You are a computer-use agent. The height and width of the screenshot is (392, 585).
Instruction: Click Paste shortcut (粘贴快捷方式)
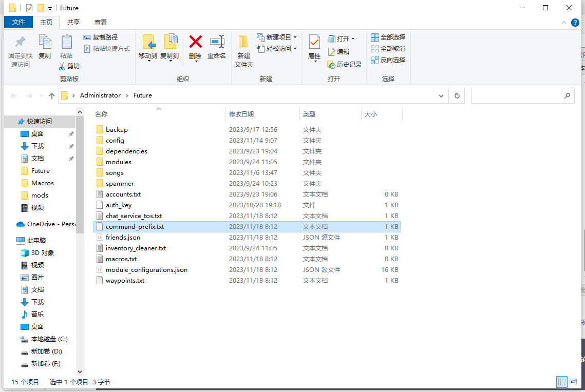pyautogui.click(x=107, y=48)
